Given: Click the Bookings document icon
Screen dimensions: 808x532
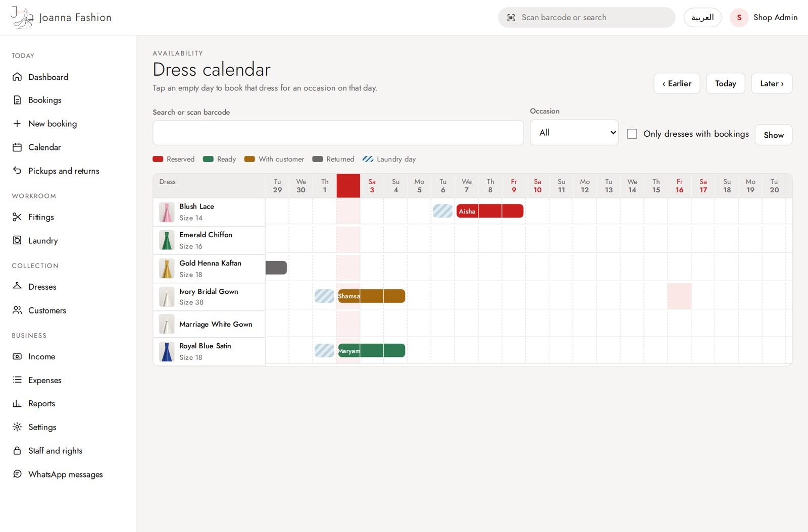Looking at the screenshot, I should pyautogui.click(x=17, y=100).
